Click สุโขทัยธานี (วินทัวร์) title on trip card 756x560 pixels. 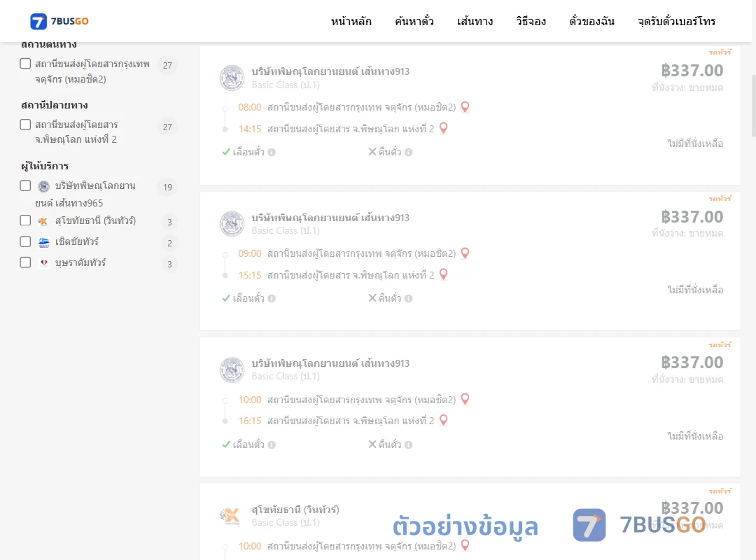tap(295, 510)
